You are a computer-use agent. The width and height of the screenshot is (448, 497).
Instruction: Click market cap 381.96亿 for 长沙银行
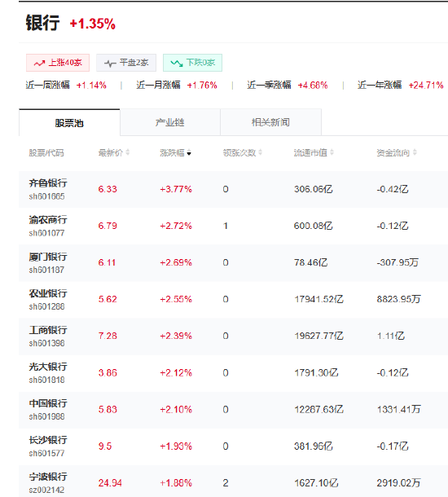[314, 446]
